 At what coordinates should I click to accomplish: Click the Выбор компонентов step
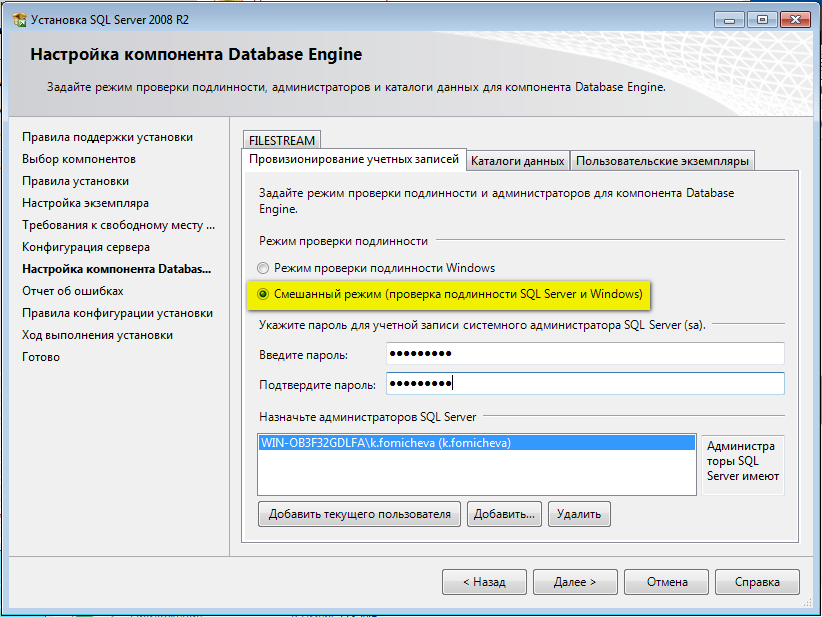coord(79,159)
